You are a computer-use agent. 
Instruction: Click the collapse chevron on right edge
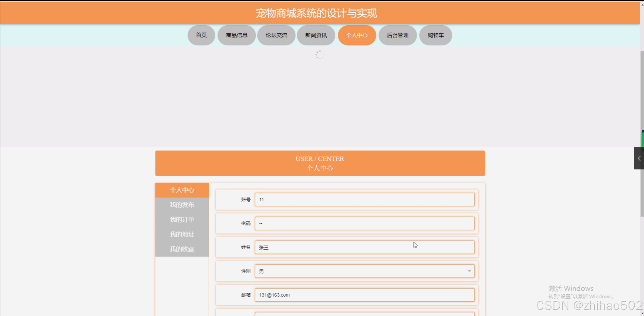[639, 158]
